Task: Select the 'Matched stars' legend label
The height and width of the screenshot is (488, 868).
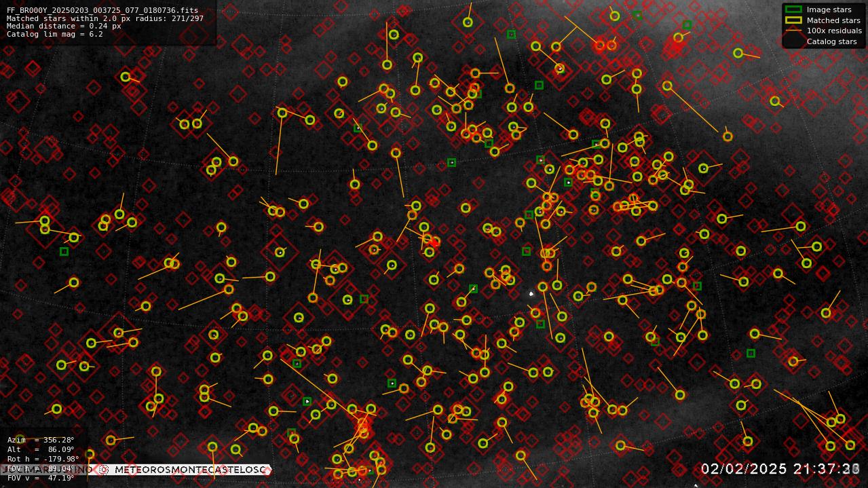Action: [x=833, y=20]
